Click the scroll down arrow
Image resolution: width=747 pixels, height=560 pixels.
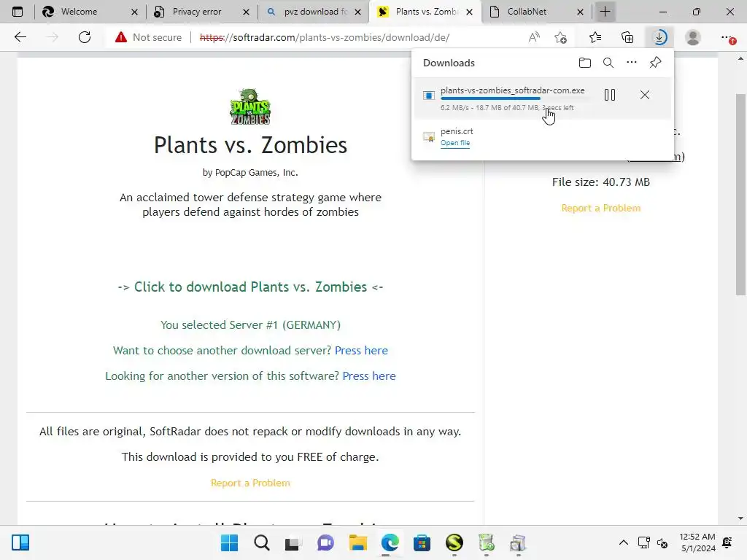740,518
